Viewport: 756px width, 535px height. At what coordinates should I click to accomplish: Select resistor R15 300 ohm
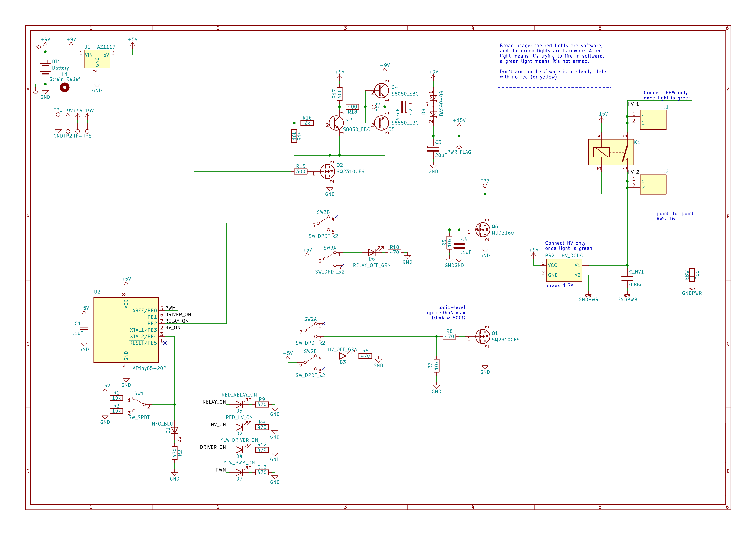tap(300, 171)
